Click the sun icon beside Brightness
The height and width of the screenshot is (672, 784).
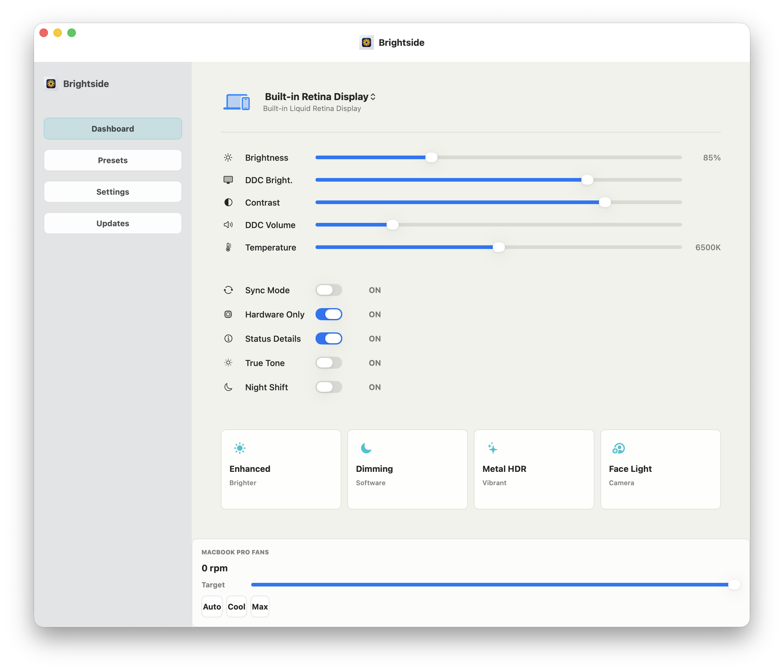228,157
